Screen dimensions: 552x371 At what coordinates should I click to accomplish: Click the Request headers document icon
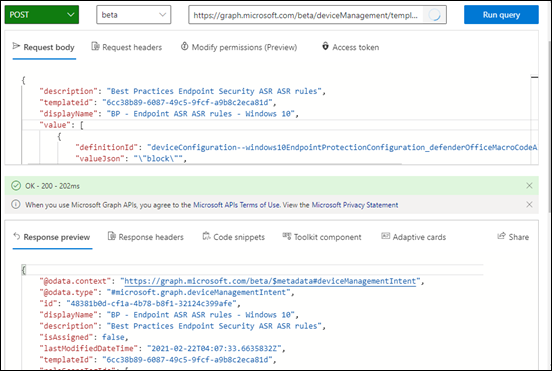(x=95, y=46)
